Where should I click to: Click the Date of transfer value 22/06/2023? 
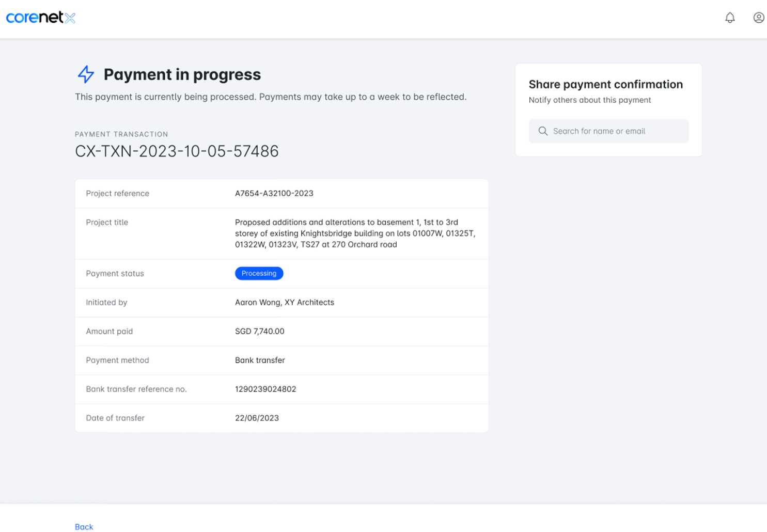coord(257,418)
